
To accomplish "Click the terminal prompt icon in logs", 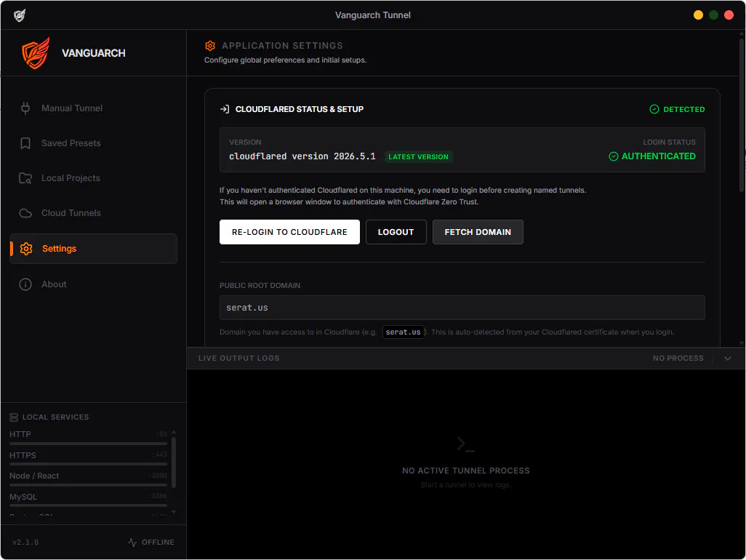I will pyautogui.click(x=465, y=444).
